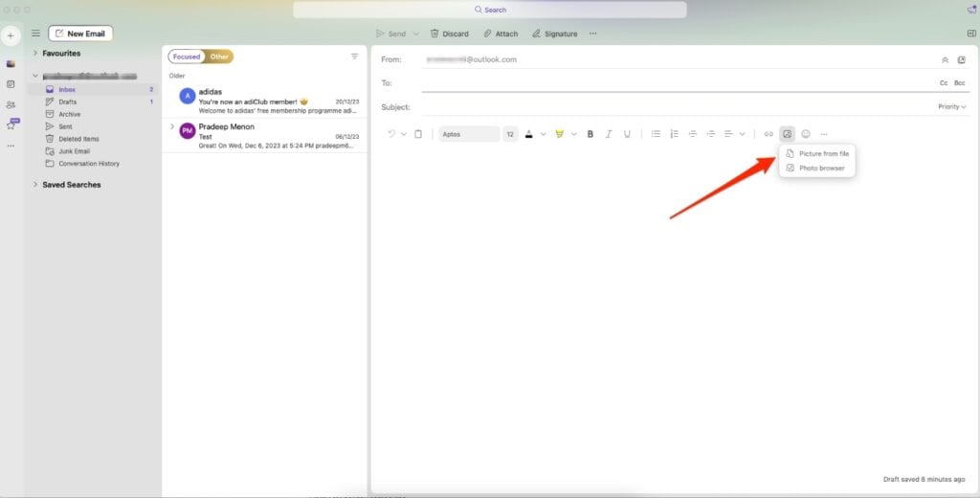This screenshot has width=980, height=498.
Task: Click the Attach button
Action: tap(501, 34)
